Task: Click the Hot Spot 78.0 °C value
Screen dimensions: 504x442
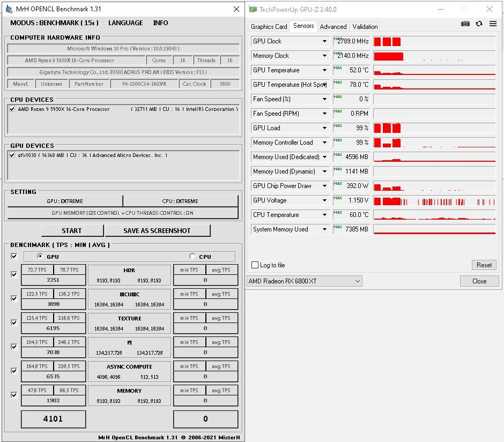Action: [352, 85]
